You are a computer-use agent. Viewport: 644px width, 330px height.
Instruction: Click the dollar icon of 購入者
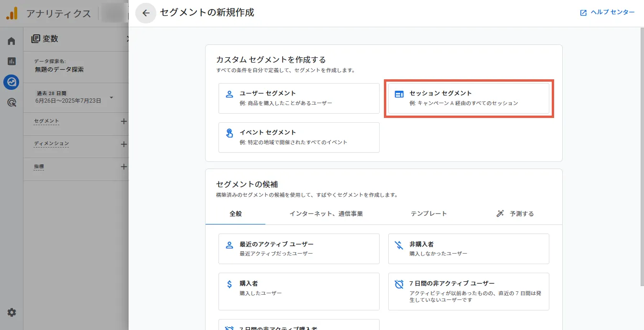coord(229,284)
